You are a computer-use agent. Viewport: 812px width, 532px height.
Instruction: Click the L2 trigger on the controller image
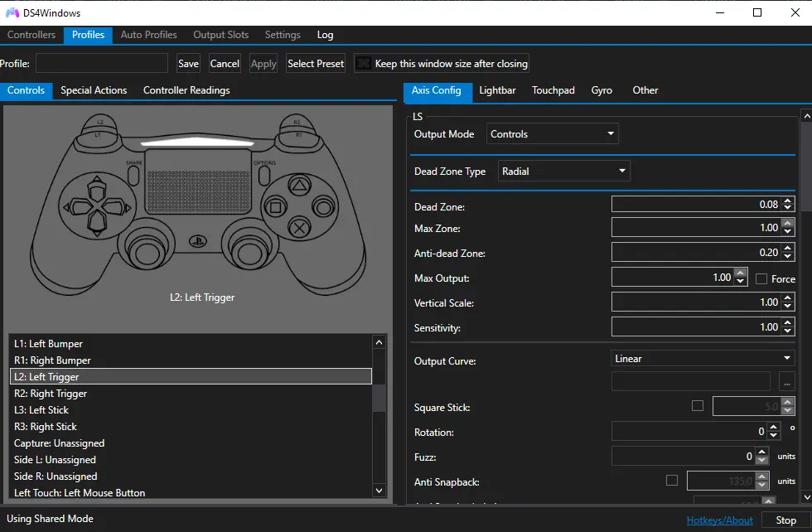click(x=99, y=122)
